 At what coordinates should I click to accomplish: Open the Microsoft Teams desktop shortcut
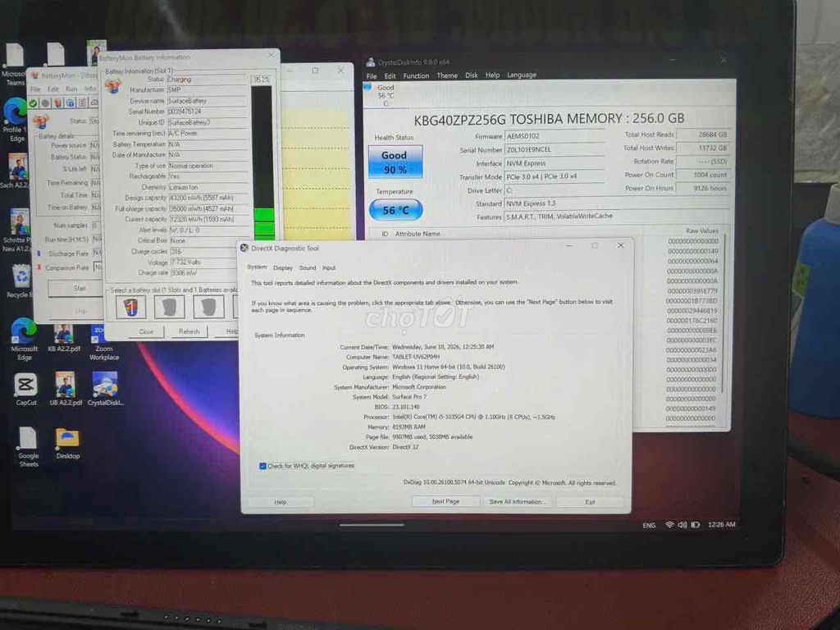pyautogui.click(x=14, y=65)
